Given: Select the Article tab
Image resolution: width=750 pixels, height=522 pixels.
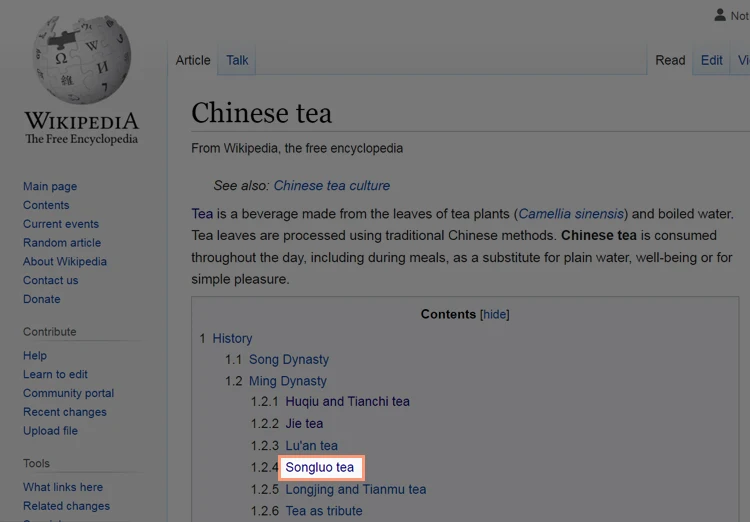Looking at the screenshot, I should coord(193,60).
